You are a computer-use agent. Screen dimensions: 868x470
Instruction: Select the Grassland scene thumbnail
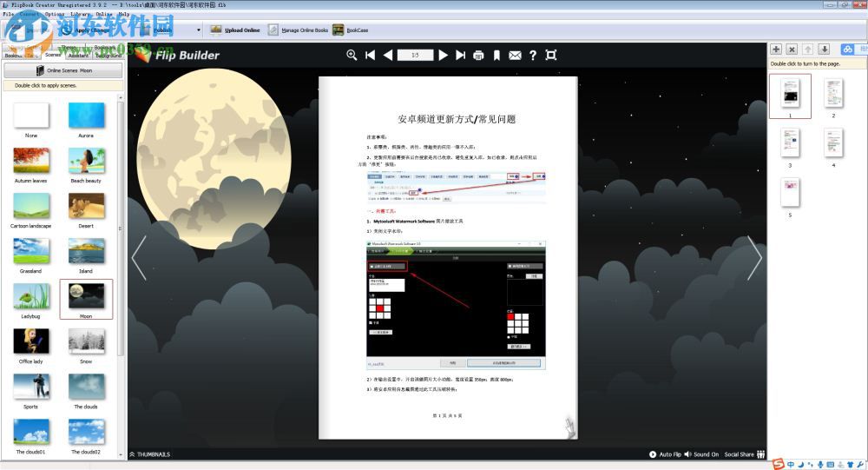pos(31,252)
